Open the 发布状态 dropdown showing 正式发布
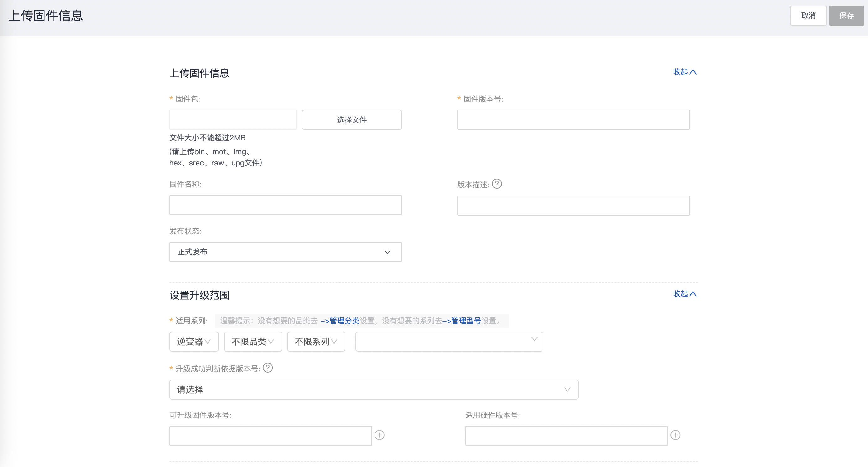Image resolution: width=868 pixels, height=467 pixels. (285, 252)
